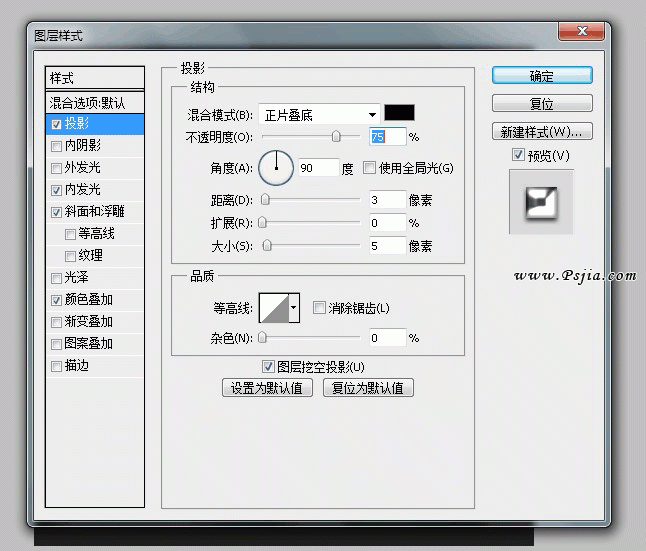
Task: Toggle the 图层挖空投影 checkbox
Action: click(x=267, y=367)
